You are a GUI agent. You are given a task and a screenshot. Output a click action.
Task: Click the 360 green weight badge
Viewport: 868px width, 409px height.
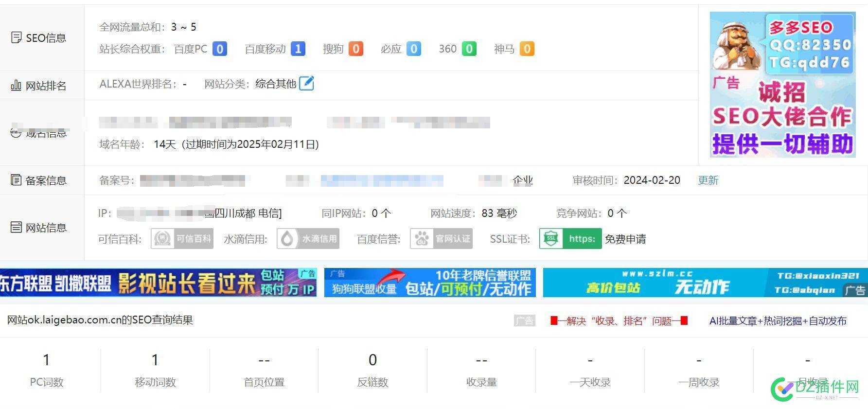pyautogui.click(x=469, y=49)
